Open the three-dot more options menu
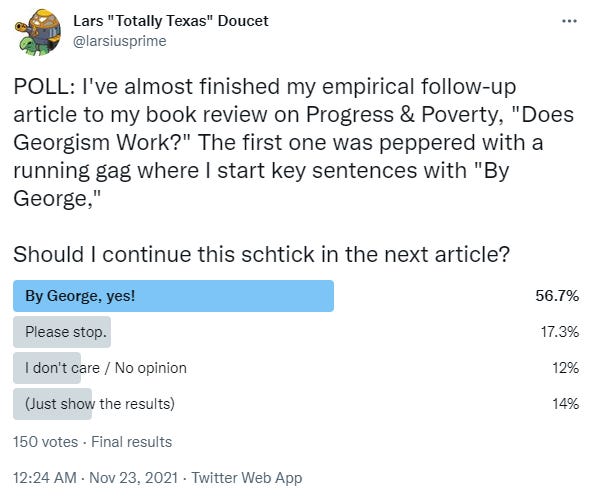594x504 pixels. 569,21
